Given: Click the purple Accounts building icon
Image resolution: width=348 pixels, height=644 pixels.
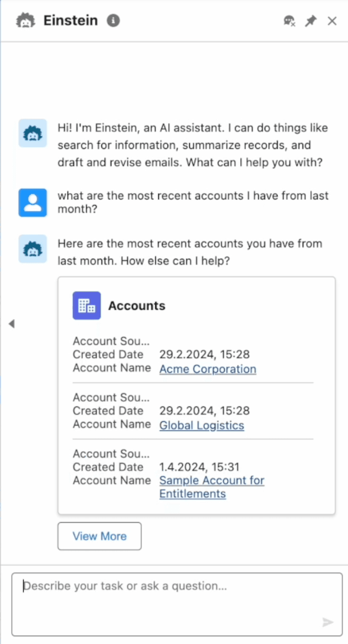Looking at the screenshot, I should pos(87,306).
